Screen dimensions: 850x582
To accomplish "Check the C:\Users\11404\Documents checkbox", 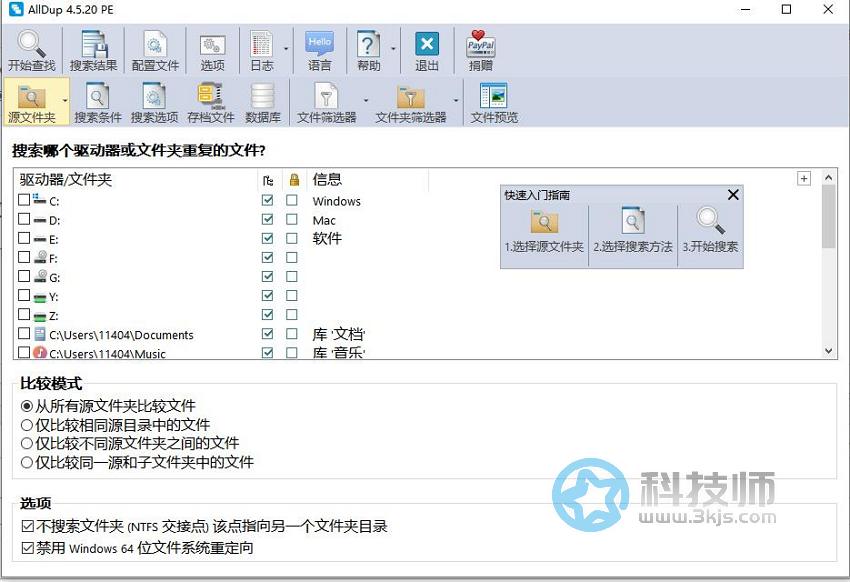I will pos(24,333).
